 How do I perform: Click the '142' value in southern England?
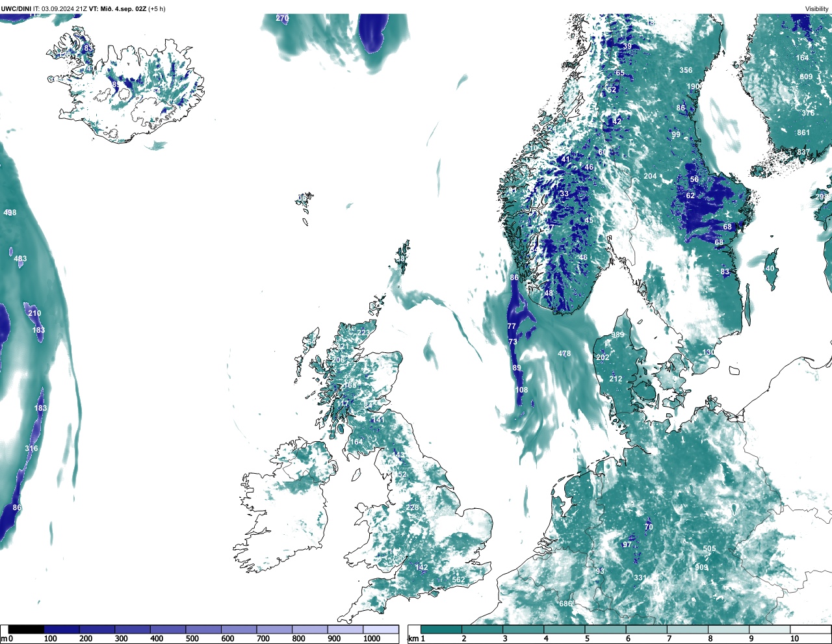(x=421, y=567)
